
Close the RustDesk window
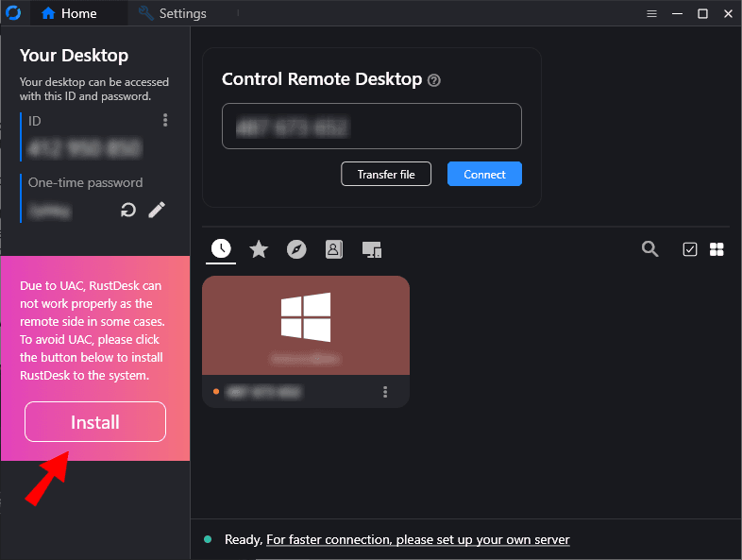(728, 14)
